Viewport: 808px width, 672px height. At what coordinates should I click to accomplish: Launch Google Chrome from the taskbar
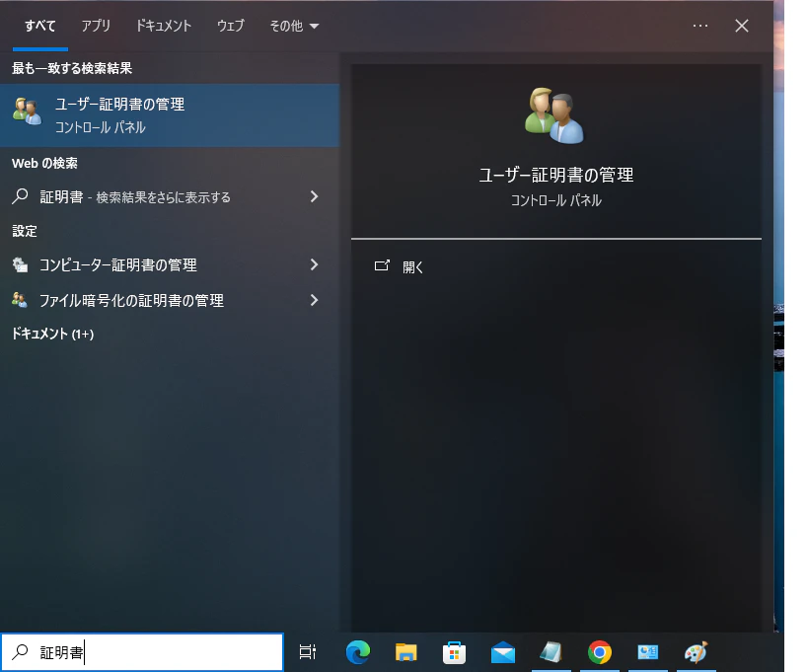click(x=600, y=652)
